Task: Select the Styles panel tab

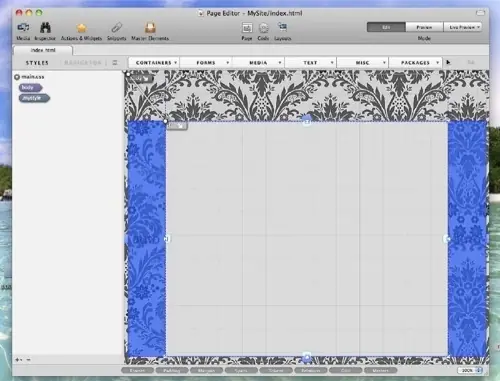Action: [x=37, y=63]
